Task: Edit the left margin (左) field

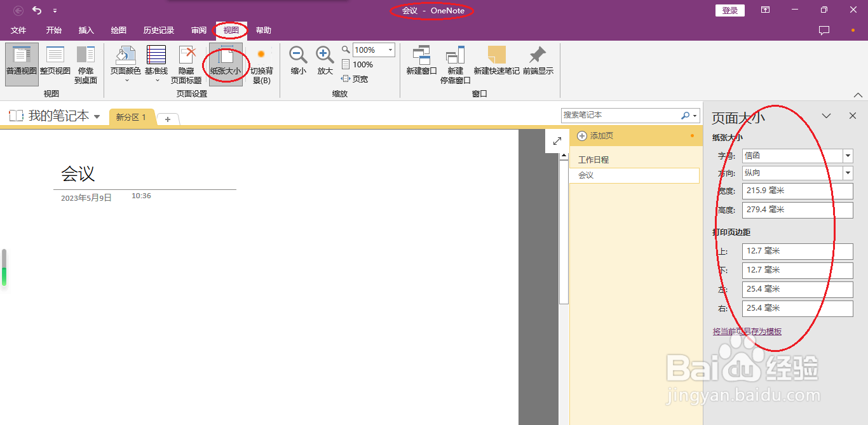Action: [x=797, y=289]
